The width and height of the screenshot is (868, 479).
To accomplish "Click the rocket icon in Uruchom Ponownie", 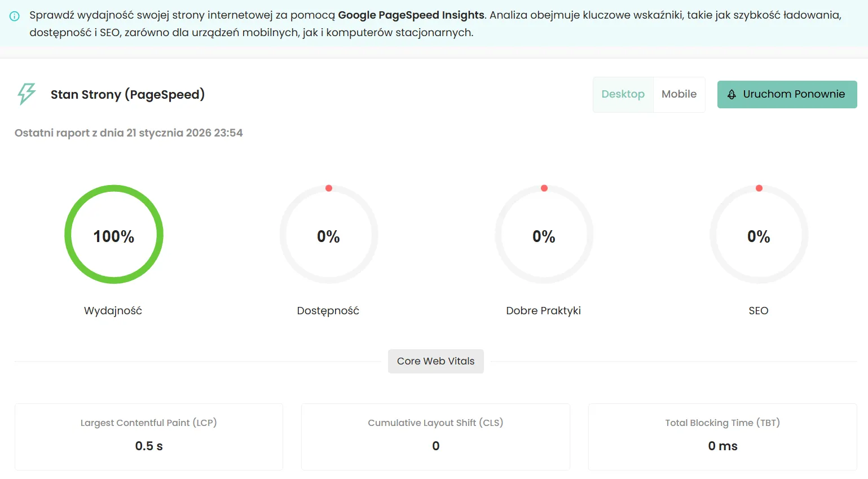I will pos(732,95).
